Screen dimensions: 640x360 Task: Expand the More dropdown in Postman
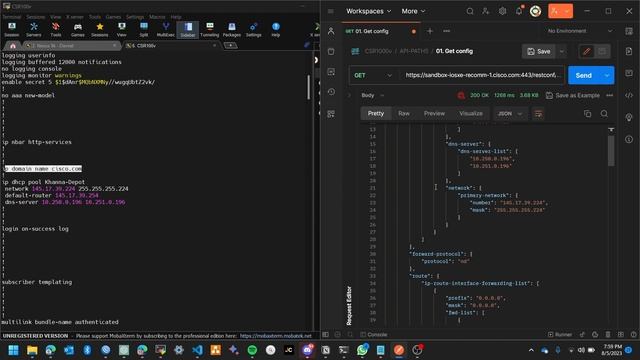(413, 11)
